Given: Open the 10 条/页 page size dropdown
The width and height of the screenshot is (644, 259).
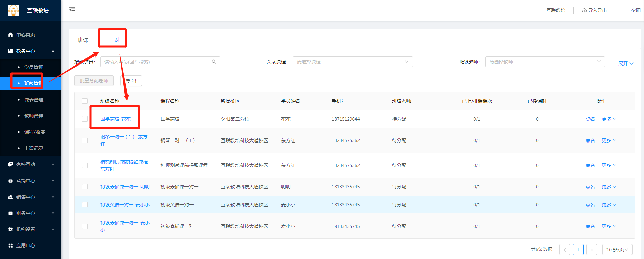Looking at the screenshot, I should point(617,250).
